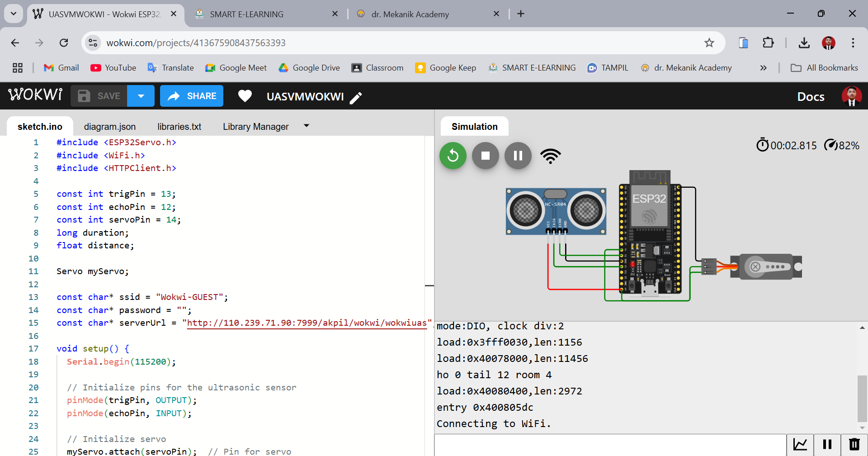Open the browser extensions puzzle icon

click(768, 43)
